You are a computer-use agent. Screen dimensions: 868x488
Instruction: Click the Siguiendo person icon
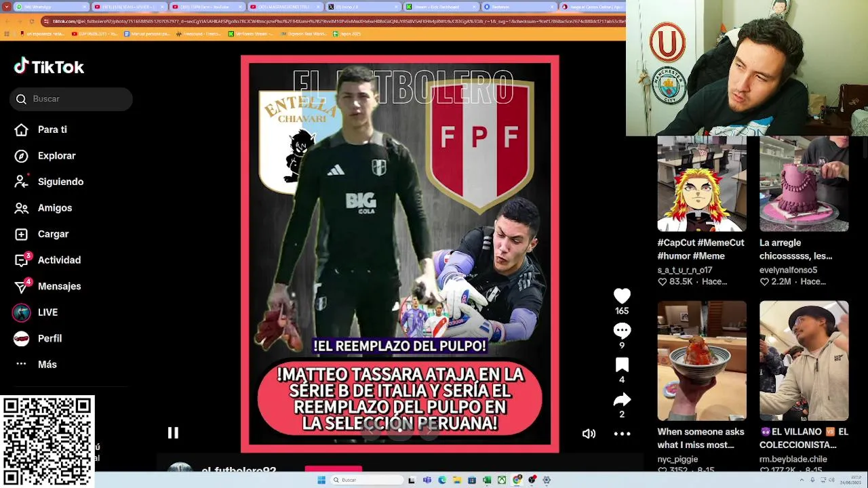22,182
